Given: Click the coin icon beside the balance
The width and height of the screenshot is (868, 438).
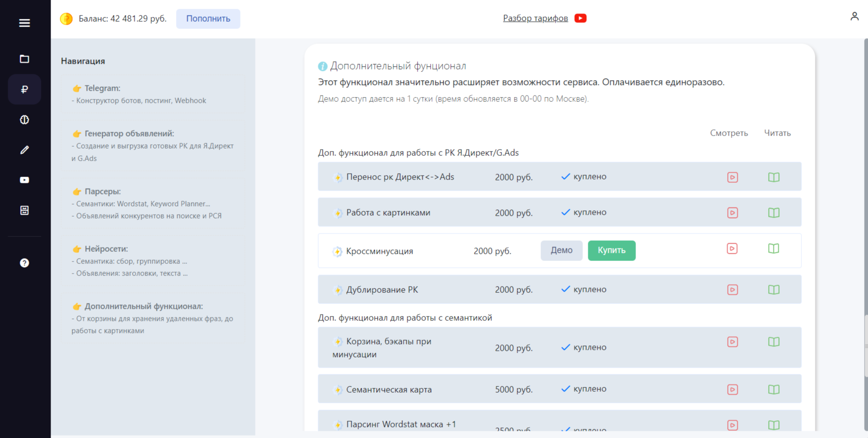Looking at the screenshot, I should click(x=66, y=19).
